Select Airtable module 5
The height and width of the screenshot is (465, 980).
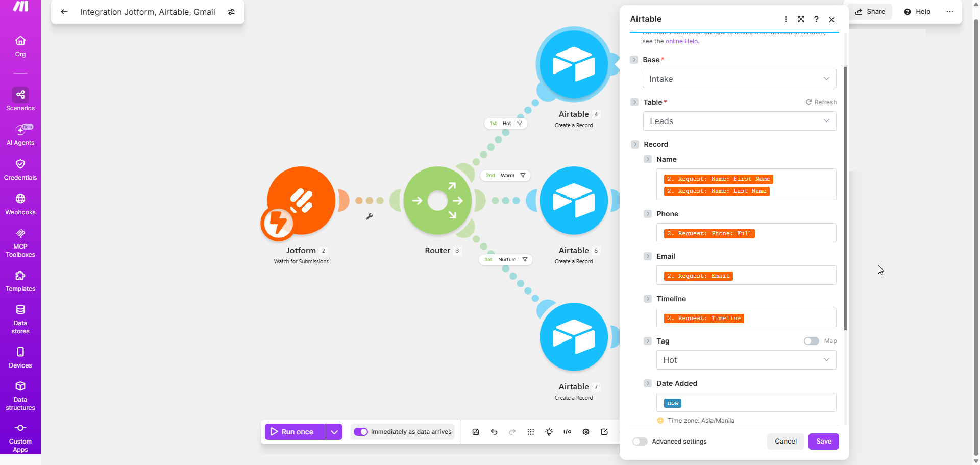pyautogui.click(x=574, y=201)
